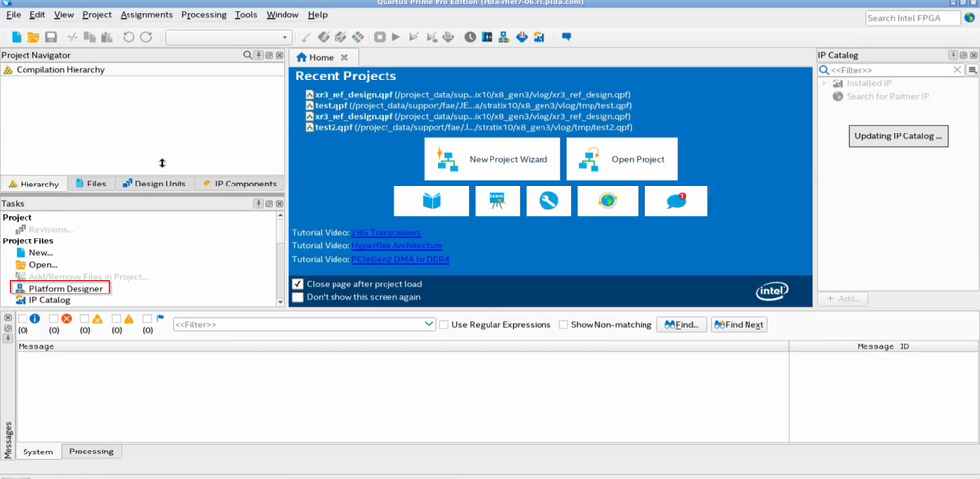Enable Use Regular Expressions checkbox
Image resolution: width=980 pixels, height=479 pixels.
[444, 325]
